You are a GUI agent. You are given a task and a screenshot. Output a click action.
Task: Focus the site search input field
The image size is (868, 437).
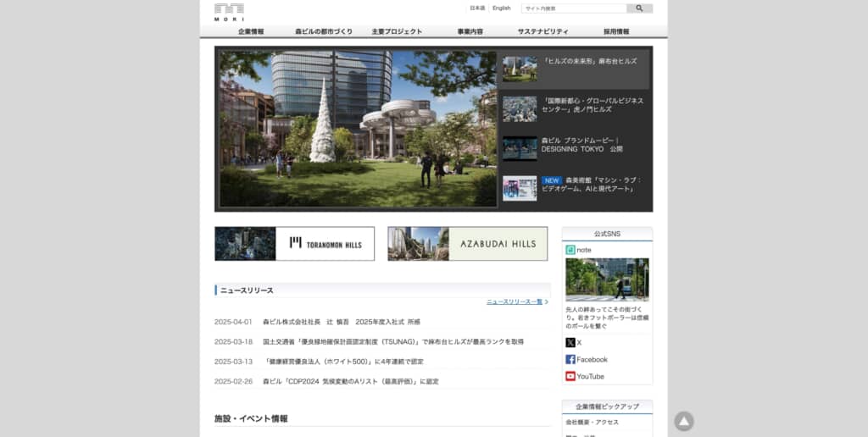(574, 8)
